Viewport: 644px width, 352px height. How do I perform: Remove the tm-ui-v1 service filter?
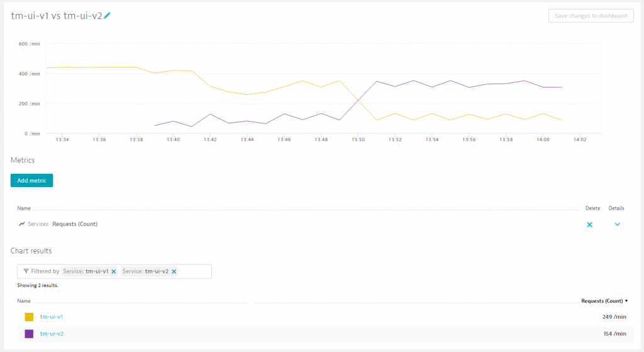click(114, 271)
